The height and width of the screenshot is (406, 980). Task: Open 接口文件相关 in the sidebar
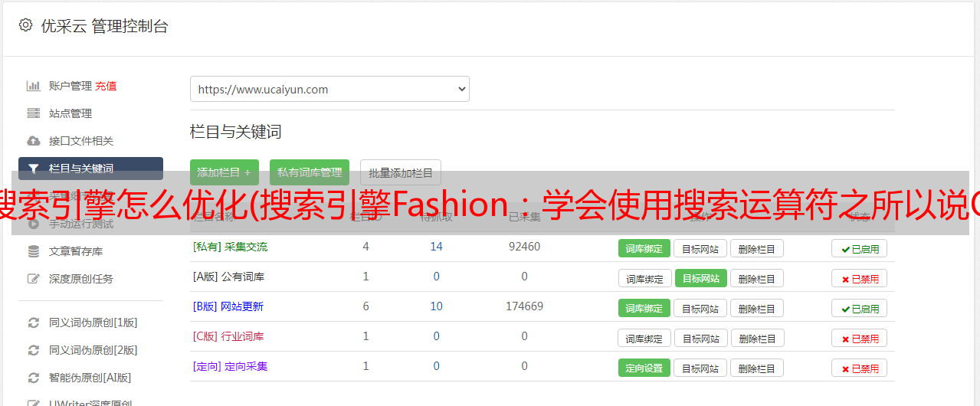tap(81, 141)
